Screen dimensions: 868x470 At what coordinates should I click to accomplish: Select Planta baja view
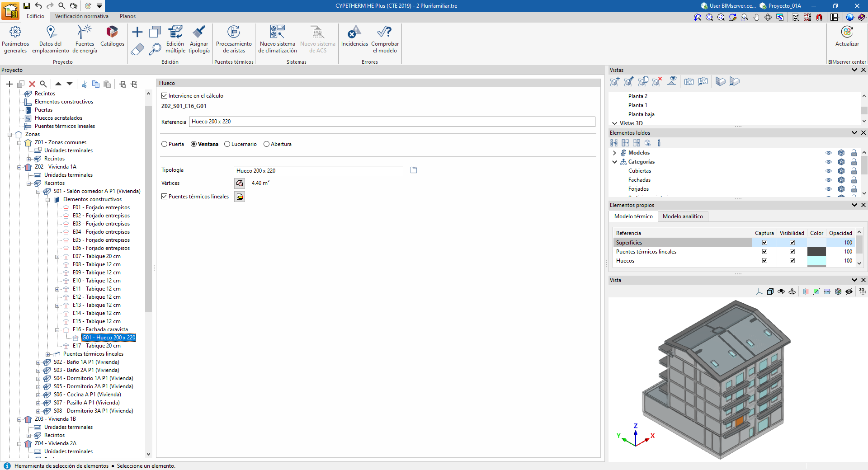641,114
